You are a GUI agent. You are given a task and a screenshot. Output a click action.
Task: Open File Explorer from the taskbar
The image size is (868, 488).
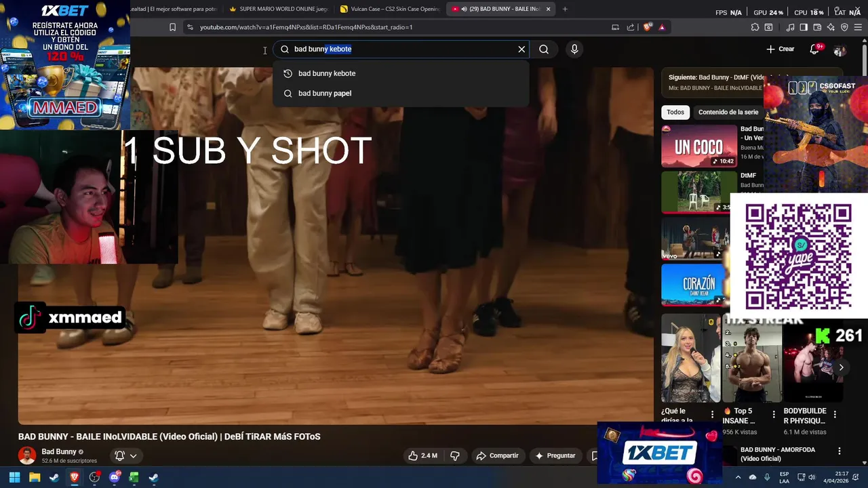pos(35,477)
